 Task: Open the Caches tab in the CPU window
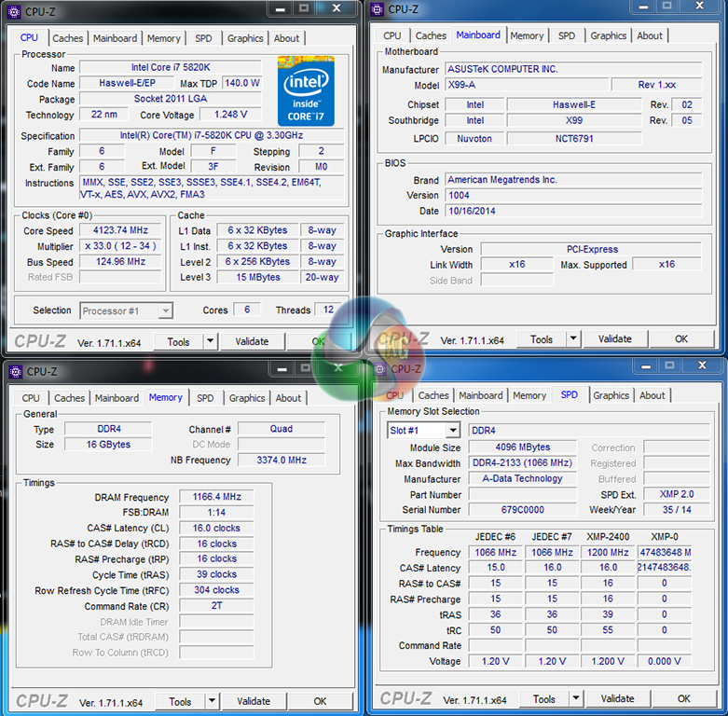point(68,38)
